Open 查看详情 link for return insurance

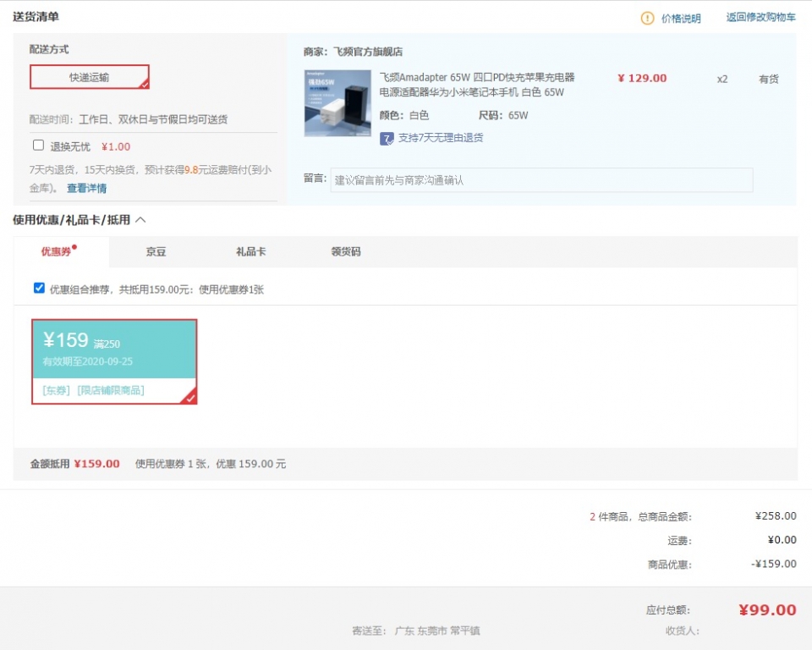click(x=86, y=188)
